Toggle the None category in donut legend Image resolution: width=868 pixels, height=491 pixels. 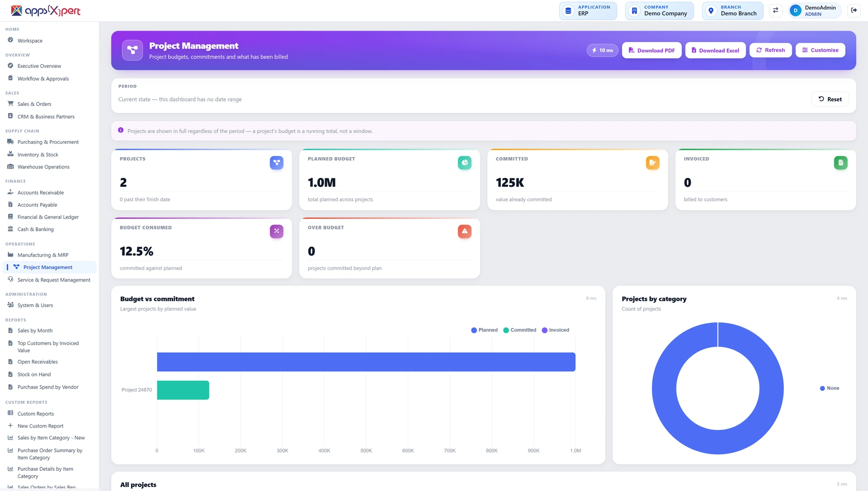[x=829, y=388]
